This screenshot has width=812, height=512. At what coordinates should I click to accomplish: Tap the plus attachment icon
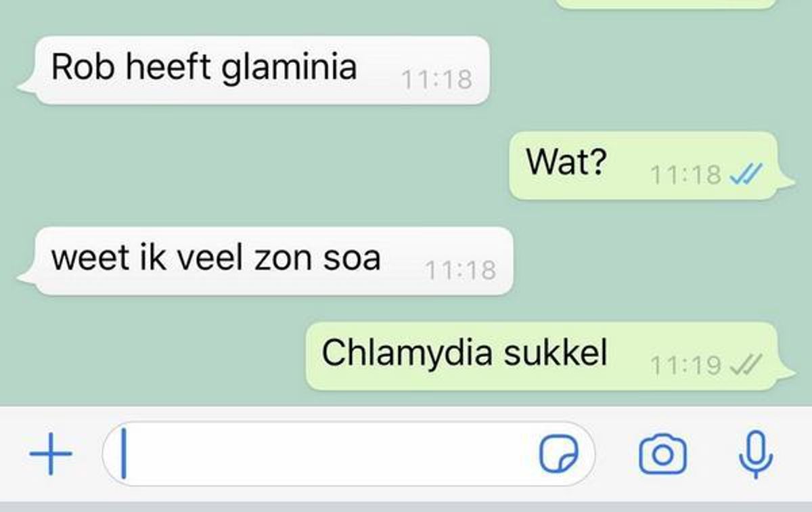[x=51, y=454]
